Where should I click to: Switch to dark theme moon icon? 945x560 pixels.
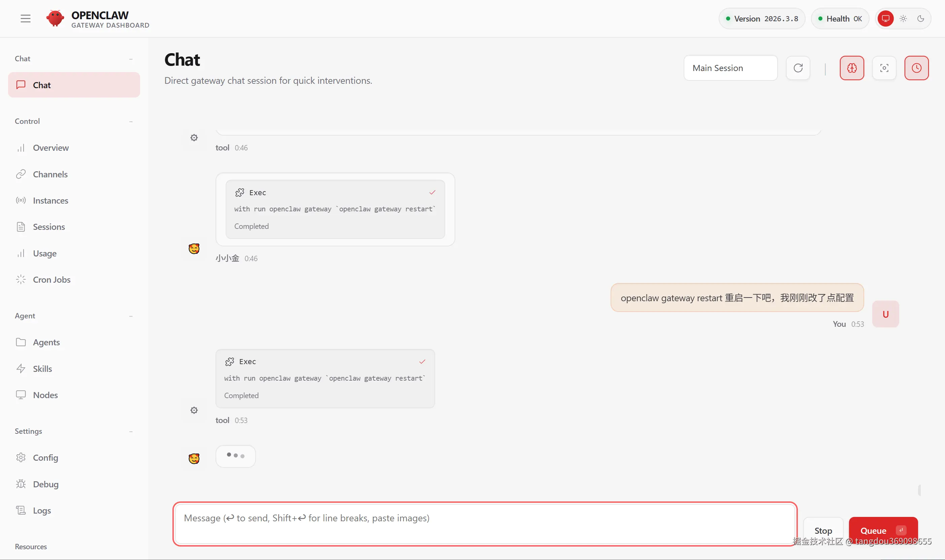click(x=920, y=19)
